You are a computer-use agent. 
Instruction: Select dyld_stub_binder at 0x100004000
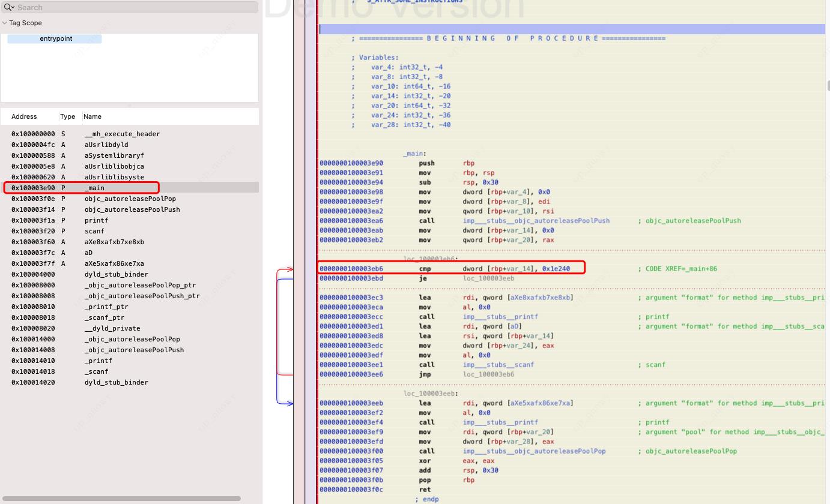click(x=130, y=274)
